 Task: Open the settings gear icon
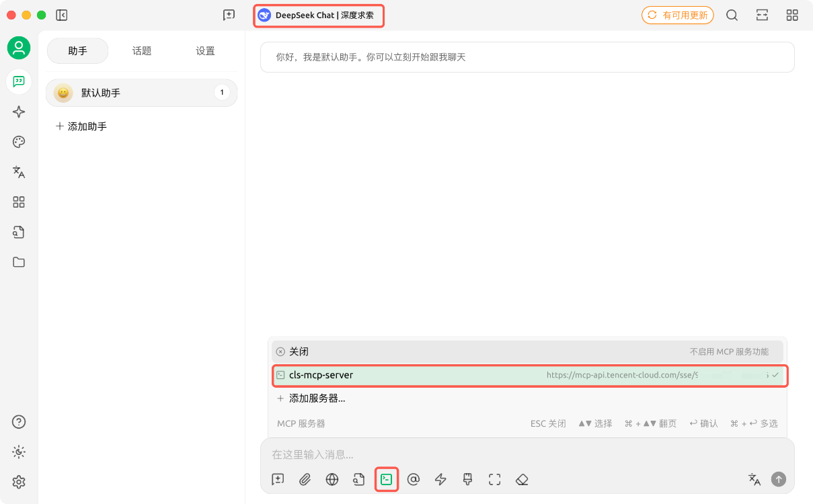pos(19,482)
